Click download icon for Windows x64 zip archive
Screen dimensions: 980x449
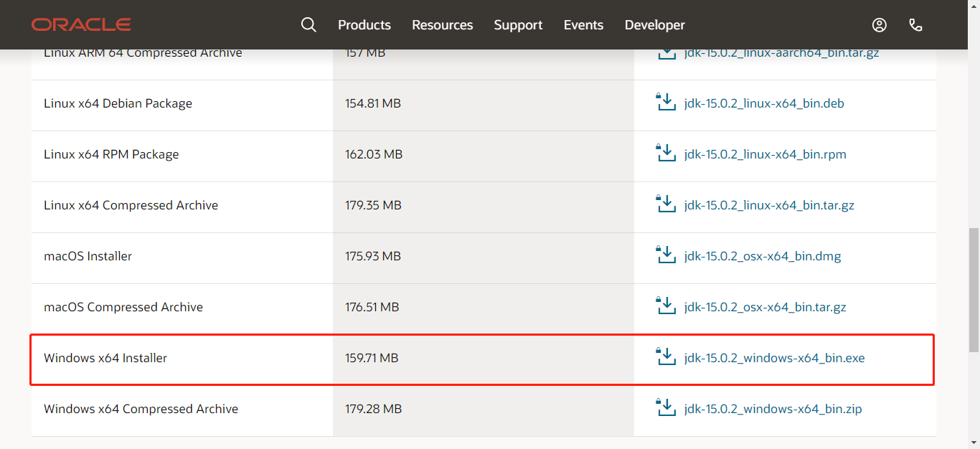point(666,407)
